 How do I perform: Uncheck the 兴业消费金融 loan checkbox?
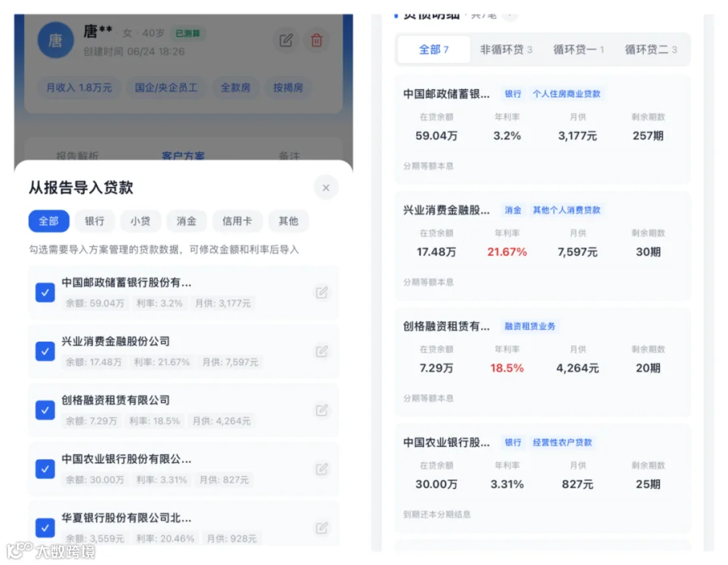point(45,351)
